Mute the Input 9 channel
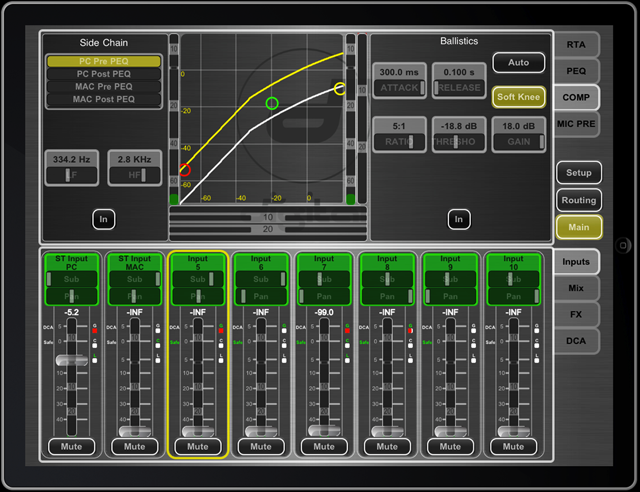 point(450,447)
